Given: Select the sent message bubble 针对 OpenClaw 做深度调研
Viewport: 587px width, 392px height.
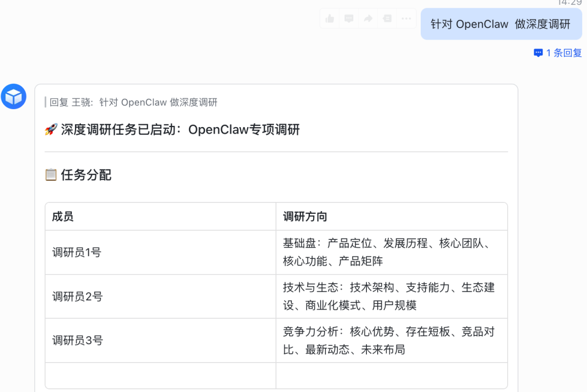Looking at the screenshot, I should pyautogui.click(x=501, y=24).
